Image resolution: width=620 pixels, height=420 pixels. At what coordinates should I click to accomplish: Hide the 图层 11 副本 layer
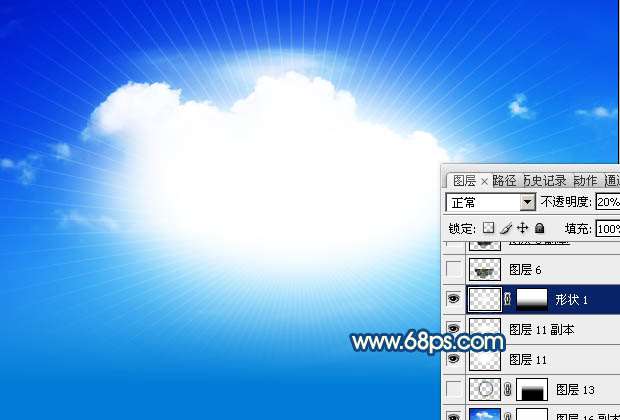454,328
